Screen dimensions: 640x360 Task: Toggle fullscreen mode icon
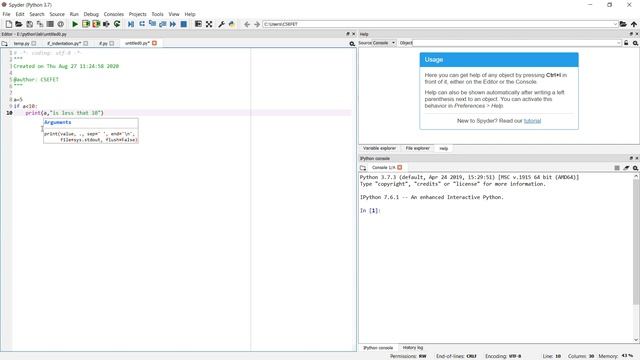pyautogui.click(x=209, y=24)
